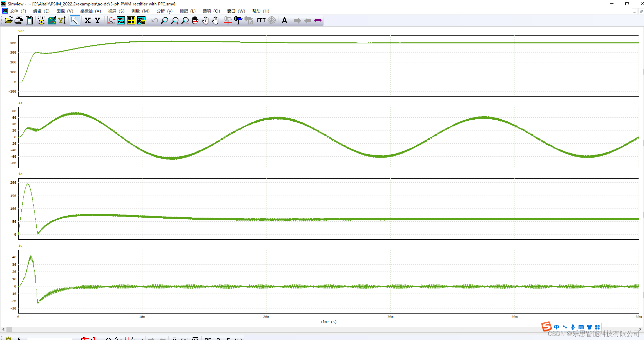Click the Sogou S input method logo
644x340 pixels.
546,326
